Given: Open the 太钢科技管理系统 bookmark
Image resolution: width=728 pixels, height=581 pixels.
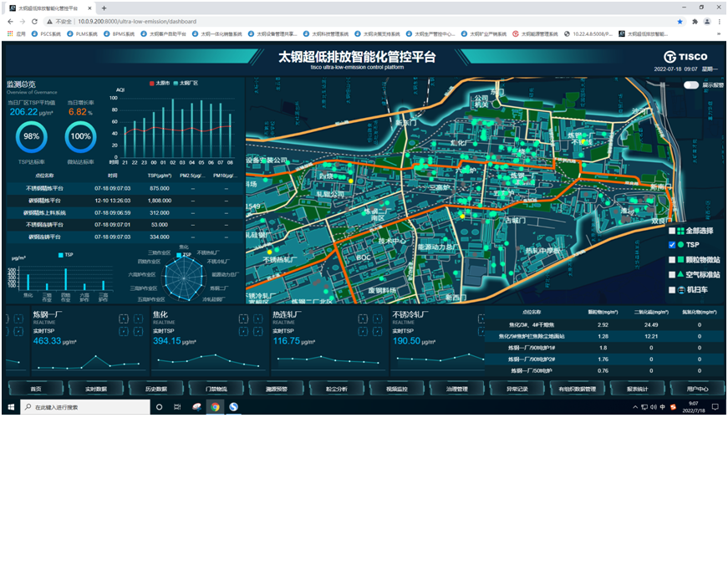Looking at the screenshot, I should point(325,33).
